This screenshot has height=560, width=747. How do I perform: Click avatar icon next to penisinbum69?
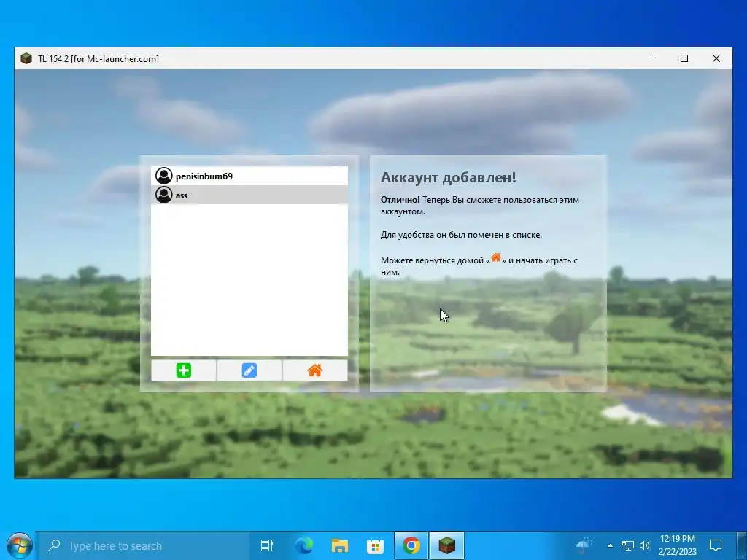[164, 176]
